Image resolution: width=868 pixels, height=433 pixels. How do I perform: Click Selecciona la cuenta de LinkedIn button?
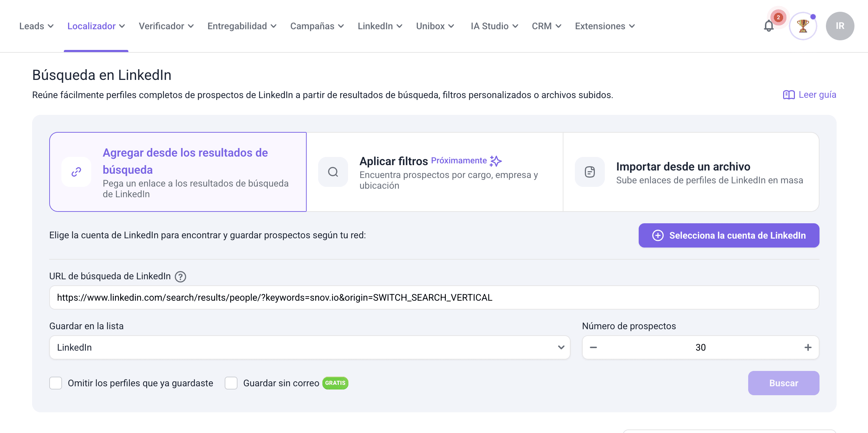coord(729,235)
